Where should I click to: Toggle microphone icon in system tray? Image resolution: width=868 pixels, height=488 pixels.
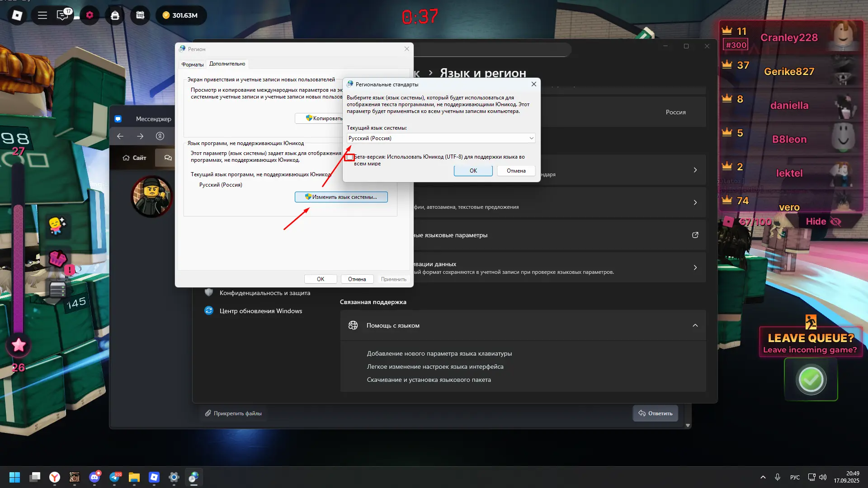778,477
